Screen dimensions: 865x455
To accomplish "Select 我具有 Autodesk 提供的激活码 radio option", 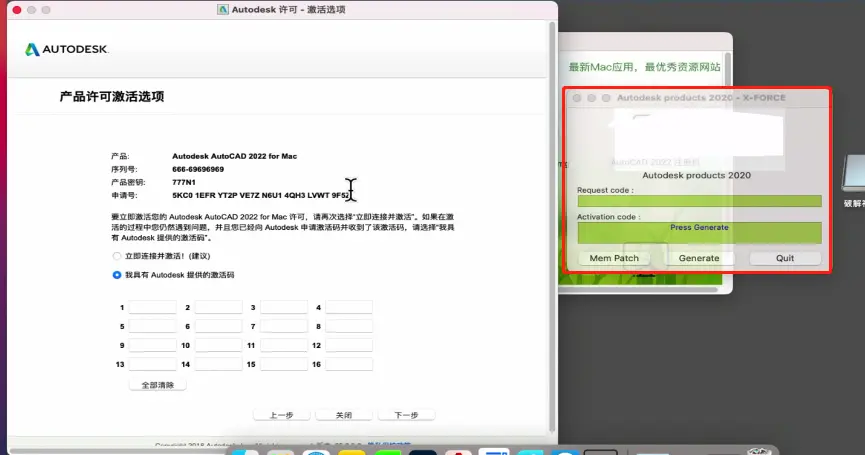I will click(116, 275).
